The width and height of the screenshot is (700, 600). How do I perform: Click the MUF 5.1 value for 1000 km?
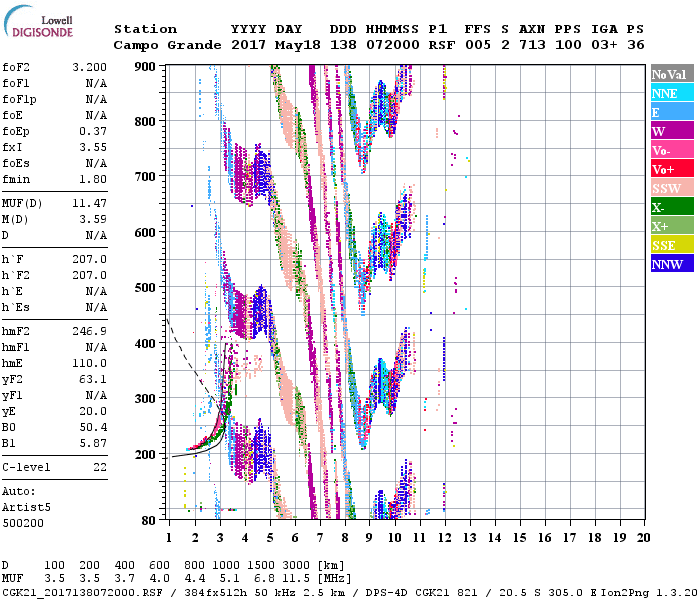click(x=229, y=579)
